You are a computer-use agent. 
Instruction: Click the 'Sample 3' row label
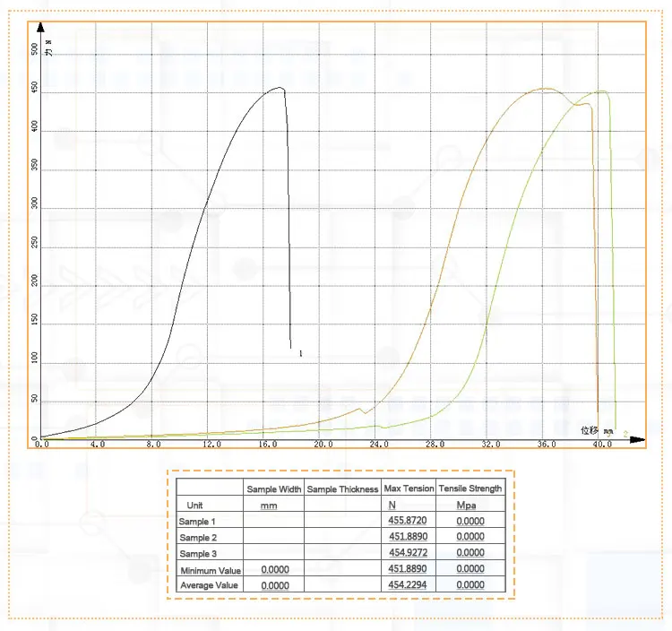[198, 553]
